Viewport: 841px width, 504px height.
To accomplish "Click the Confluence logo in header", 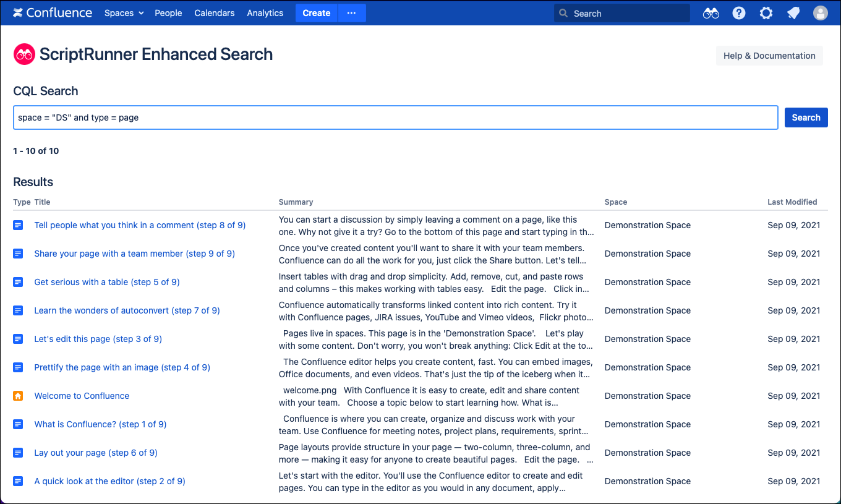I will click(53, 13).
